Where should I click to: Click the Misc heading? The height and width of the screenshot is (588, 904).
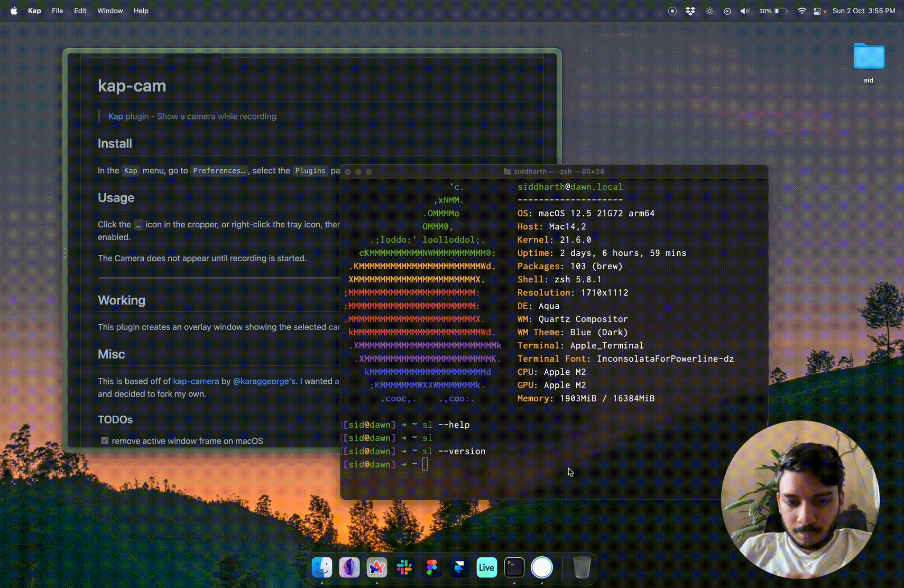click(x=111, y=354)
